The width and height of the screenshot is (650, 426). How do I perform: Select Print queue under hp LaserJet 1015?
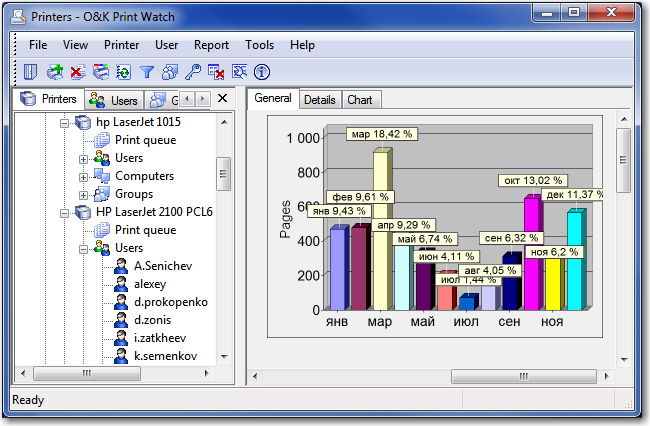[146, 140]
